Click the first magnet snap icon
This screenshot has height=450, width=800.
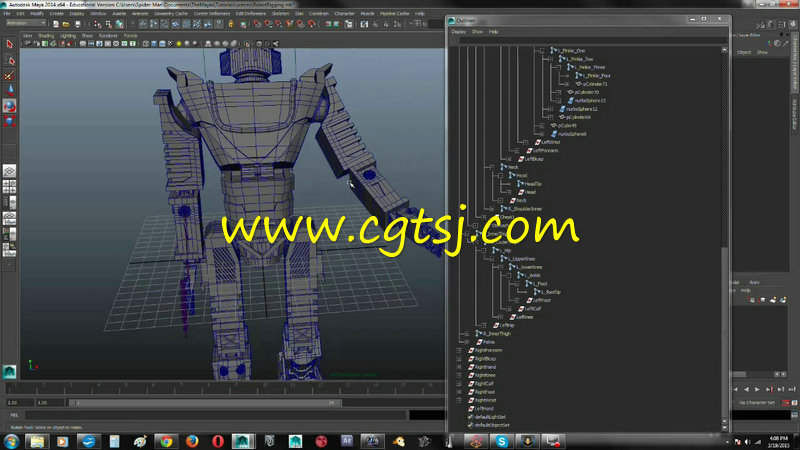[x=257, y=24]
